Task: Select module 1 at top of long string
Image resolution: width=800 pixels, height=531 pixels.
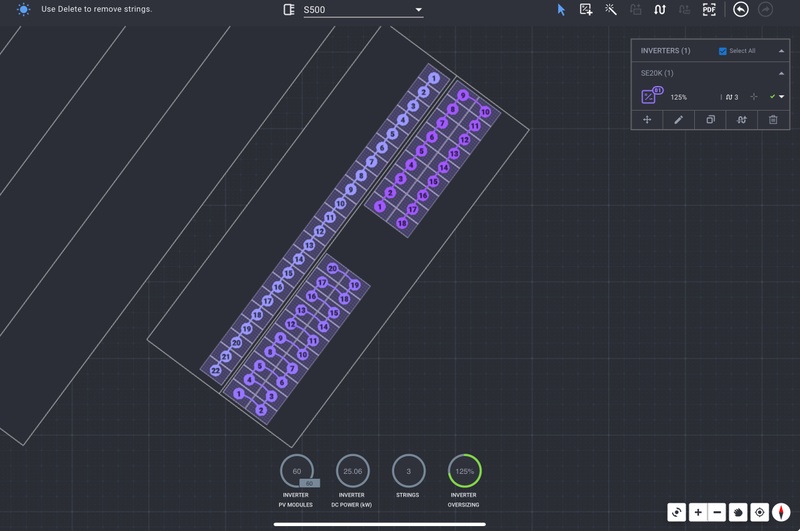Action: 434,78
